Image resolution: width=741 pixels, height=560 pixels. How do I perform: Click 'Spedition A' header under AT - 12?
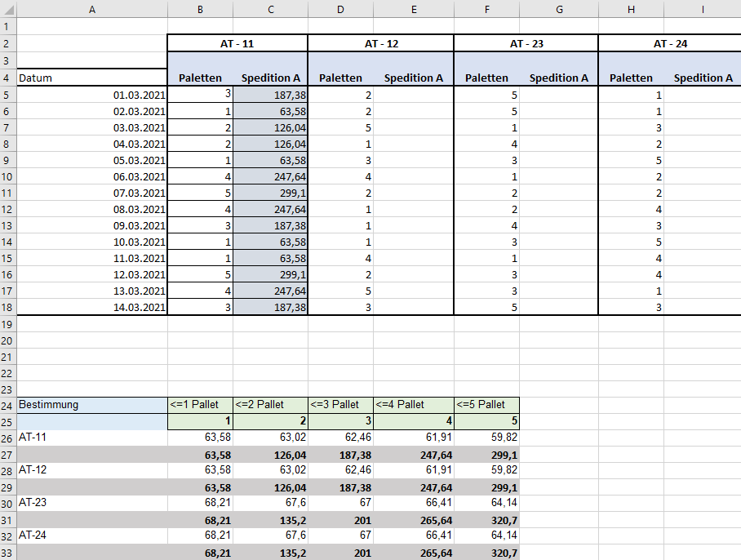414,78
